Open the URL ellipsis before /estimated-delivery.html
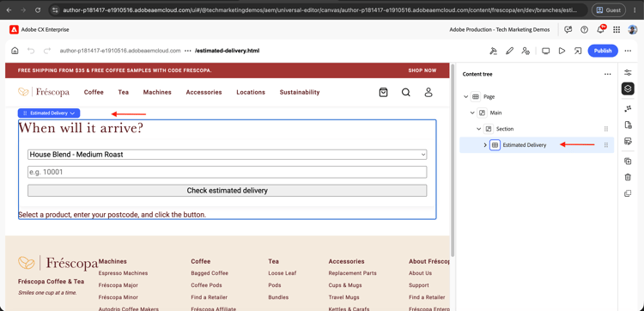 (188, 51)
